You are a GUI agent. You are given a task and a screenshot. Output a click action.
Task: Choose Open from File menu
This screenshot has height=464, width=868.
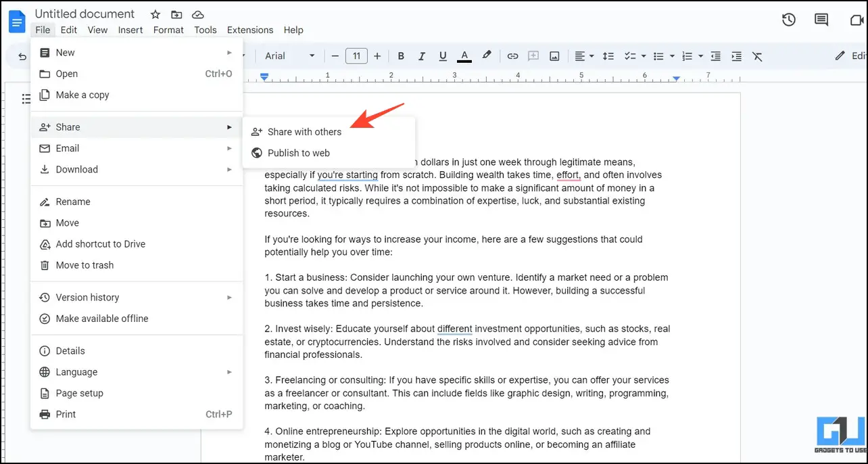(x=137, y=74)
